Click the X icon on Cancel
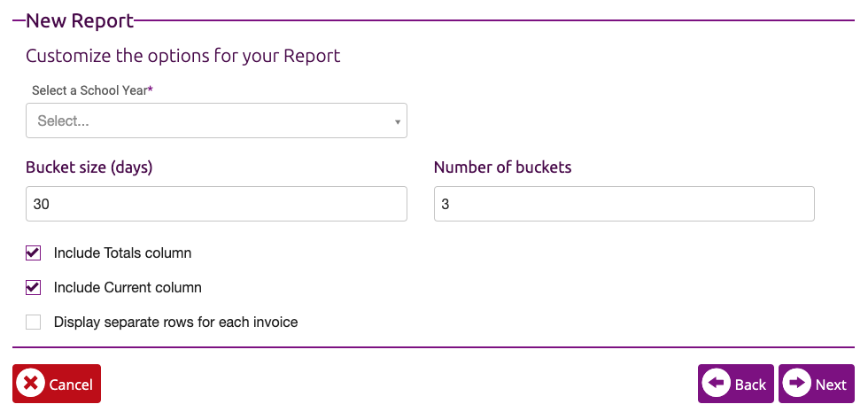 click(30, 384)
